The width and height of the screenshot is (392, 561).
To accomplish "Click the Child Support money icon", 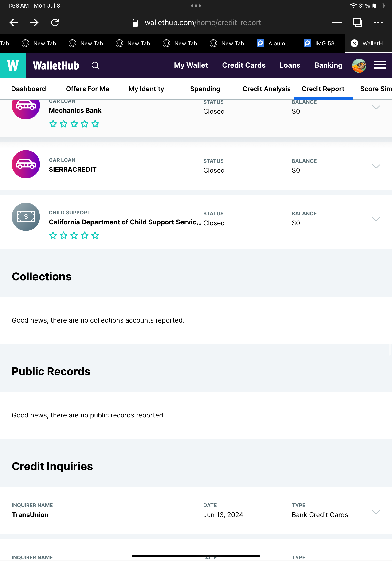I will 26,217.
